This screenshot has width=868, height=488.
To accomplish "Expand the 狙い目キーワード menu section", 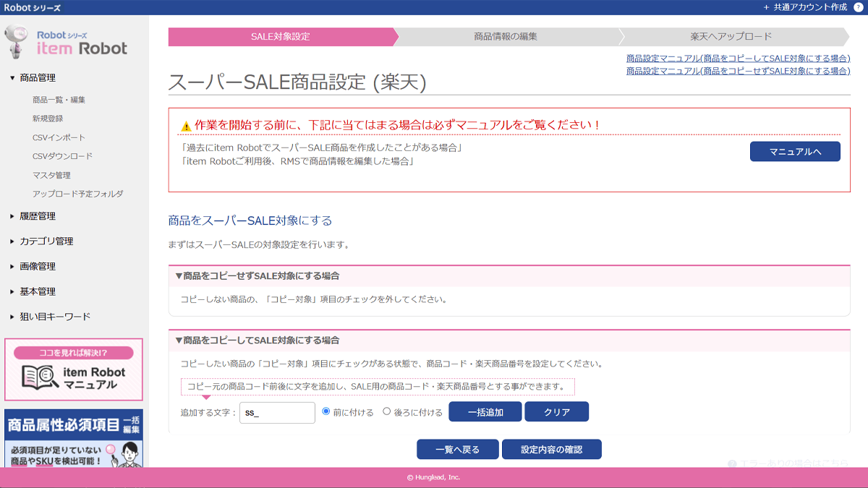I will (55, 317).
